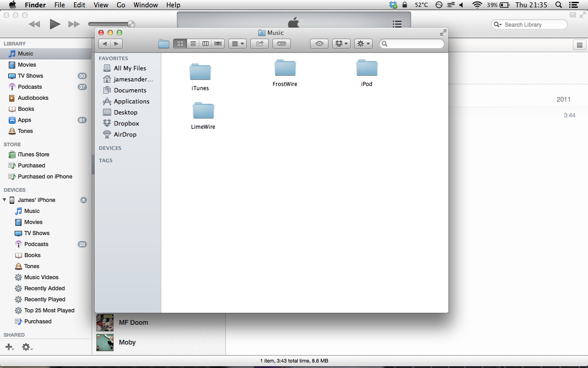Click the new folder toolbar icon

tap(164, 44)
